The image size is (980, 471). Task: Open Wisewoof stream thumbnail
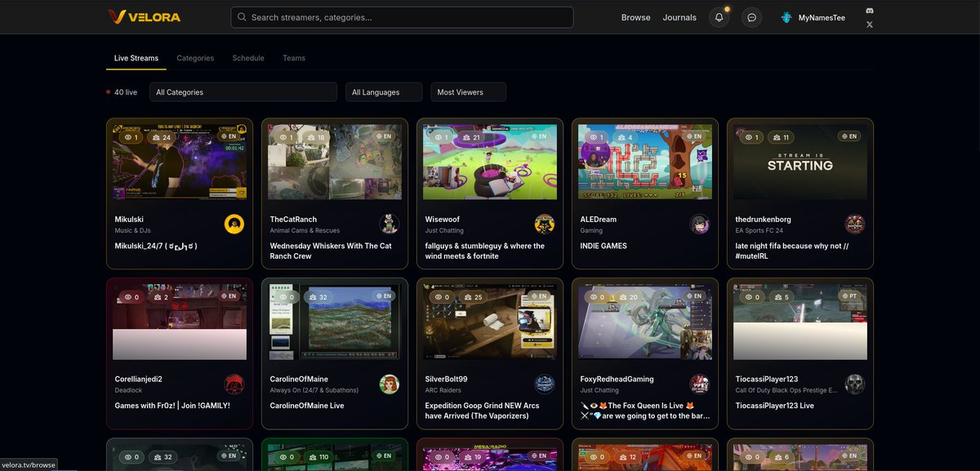pyautogui.click(x=490, y=162)
